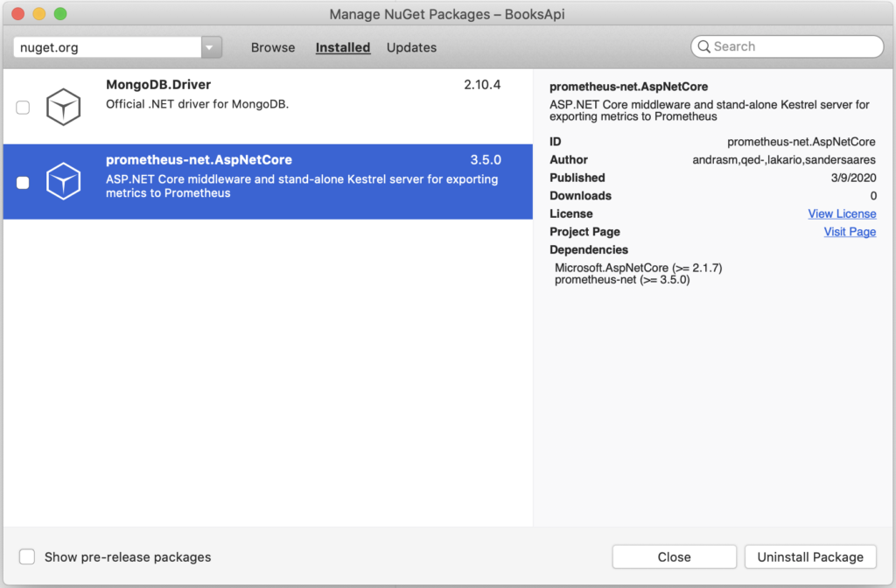This screenshot has width=896, height=588.
Task: Click the Downloads count value 0
Action: [873, 196]
